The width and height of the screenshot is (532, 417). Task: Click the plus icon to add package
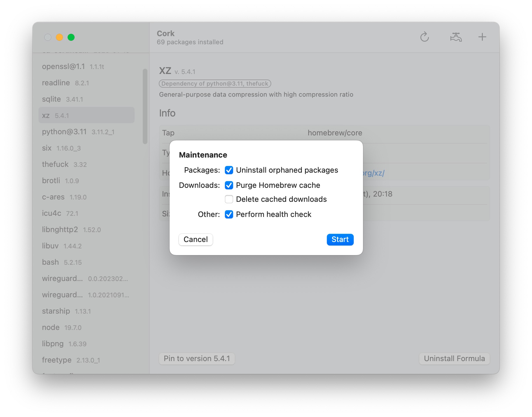click(482, 37)
